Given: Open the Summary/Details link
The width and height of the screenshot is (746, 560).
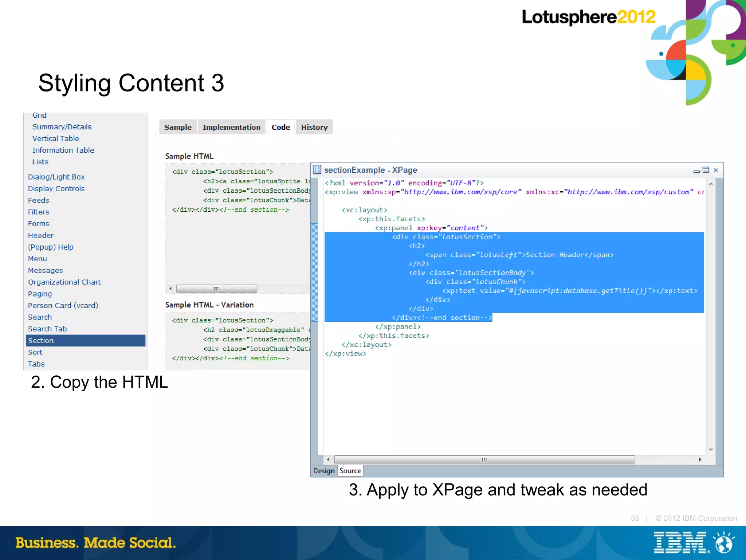Looking at the screenshot, I should [x=62, y=127].
